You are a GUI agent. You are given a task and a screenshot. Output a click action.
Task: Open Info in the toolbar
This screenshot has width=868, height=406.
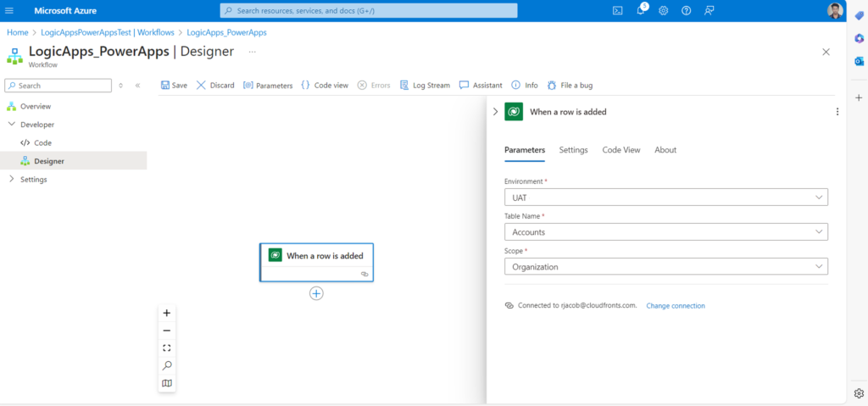[524, 86]
